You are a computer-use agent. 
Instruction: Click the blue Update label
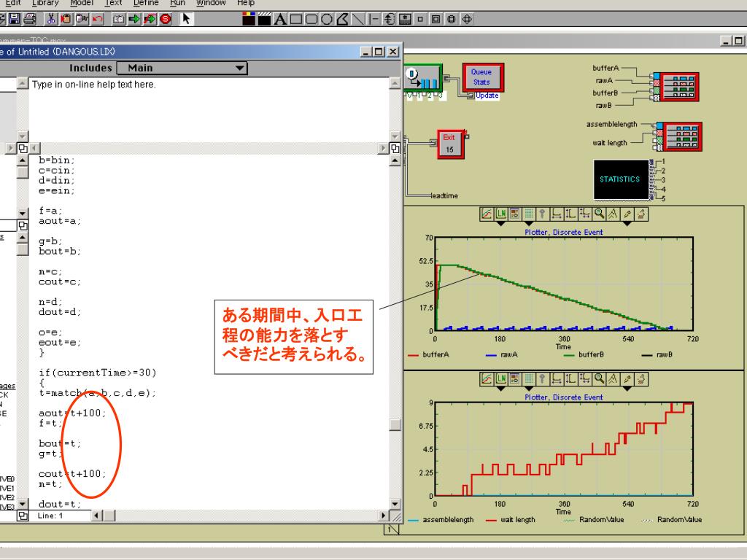tap(487, 96)
